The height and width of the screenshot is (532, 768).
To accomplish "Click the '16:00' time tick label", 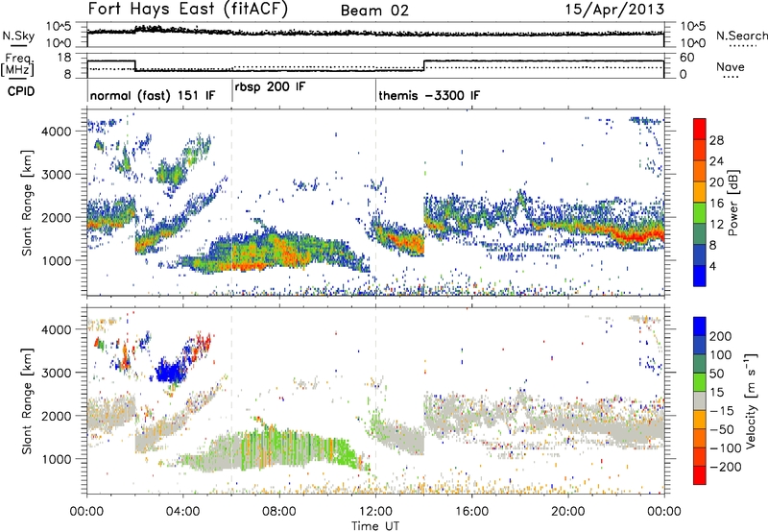I will point(471,512).
